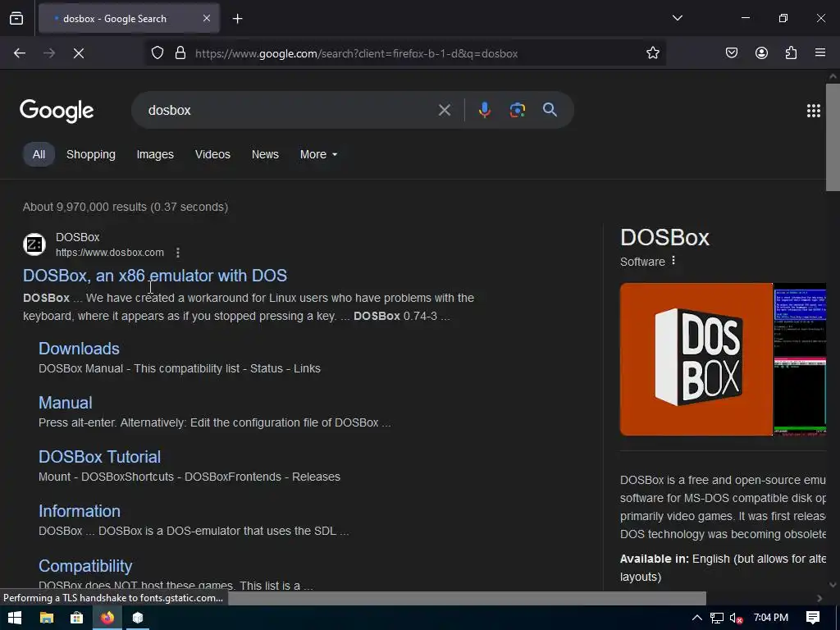840x630 pixels.
Task: Switch to Shopping results tab
Action: click(x=90, y=154)
